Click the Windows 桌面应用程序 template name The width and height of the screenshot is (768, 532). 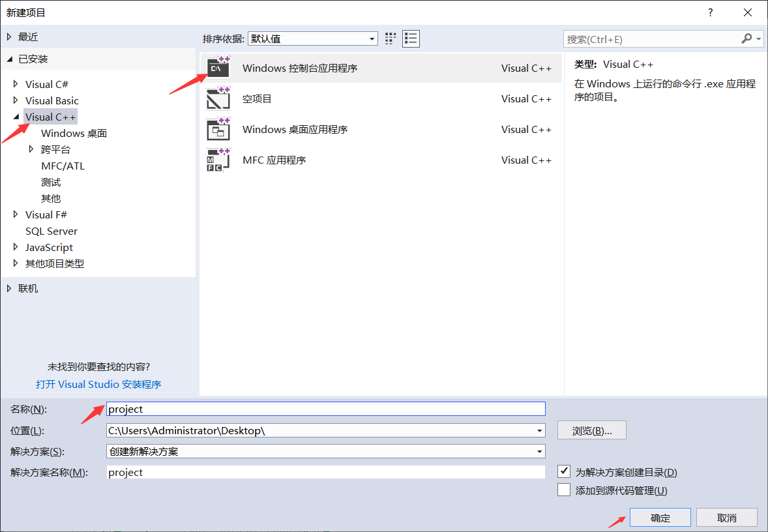pos(295,129)
